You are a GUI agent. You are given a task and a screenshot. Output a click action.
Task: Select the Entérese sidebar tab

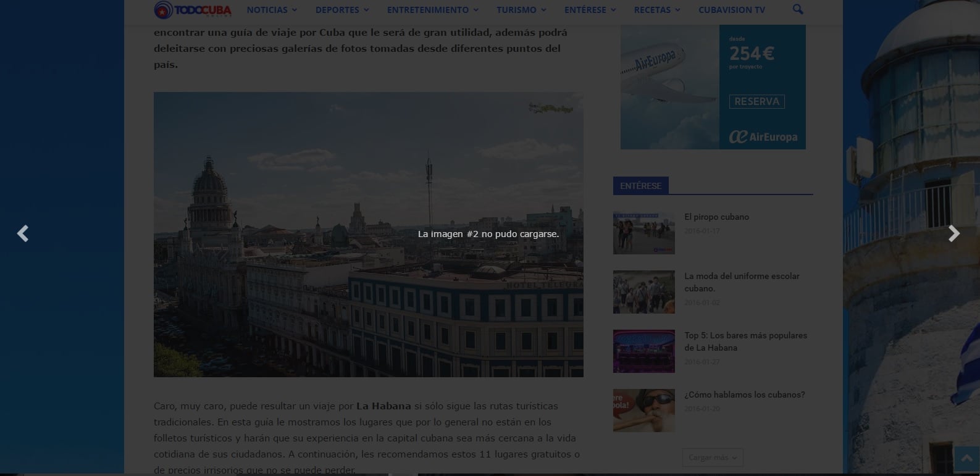(x=640, y=186)
